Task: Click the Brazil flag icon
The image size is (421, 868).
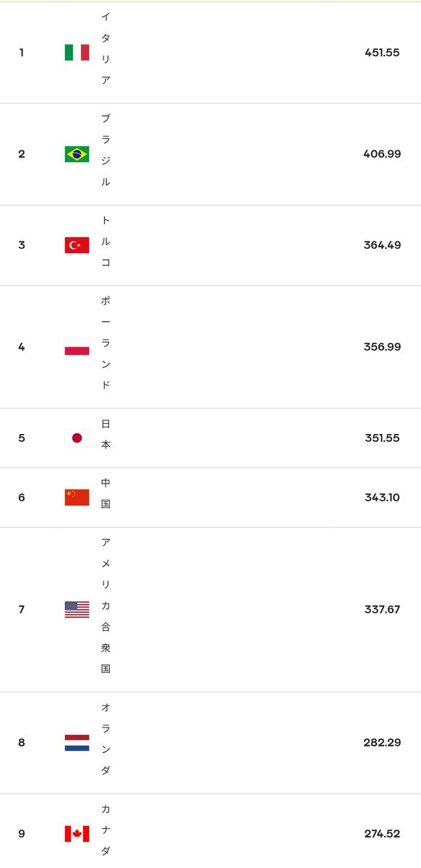Action: (77, 154)
